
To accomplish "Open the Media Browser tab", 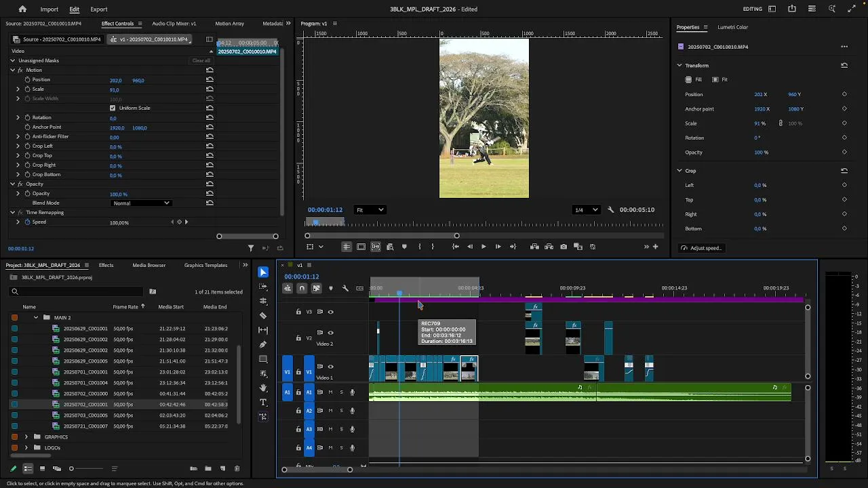I will tap(149, 265).
